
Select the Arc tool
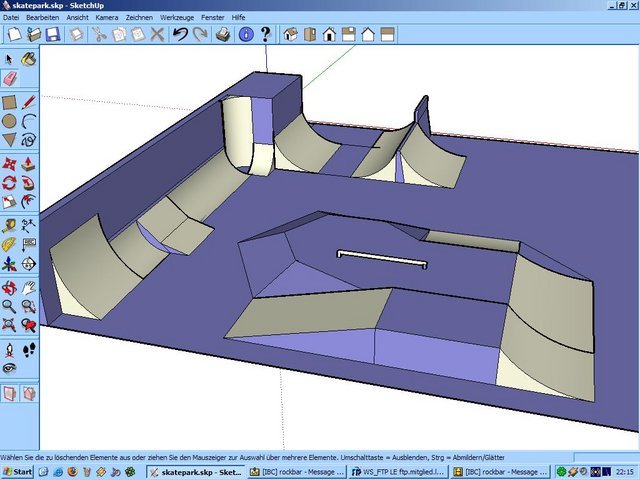coord(29,121)
